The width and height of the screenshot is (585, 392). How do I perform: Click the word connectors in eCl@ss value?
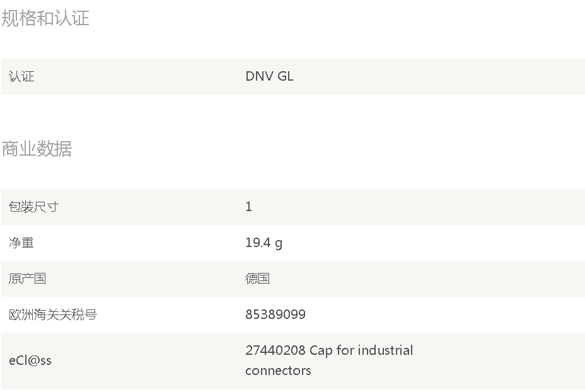click(278, 371)
